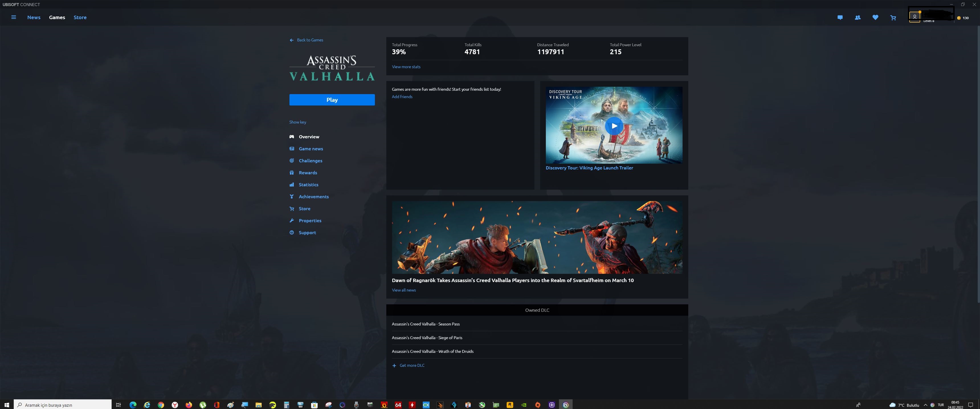Go to the News tab
This screenshot has width=980, height=409.
pos(34,17)
